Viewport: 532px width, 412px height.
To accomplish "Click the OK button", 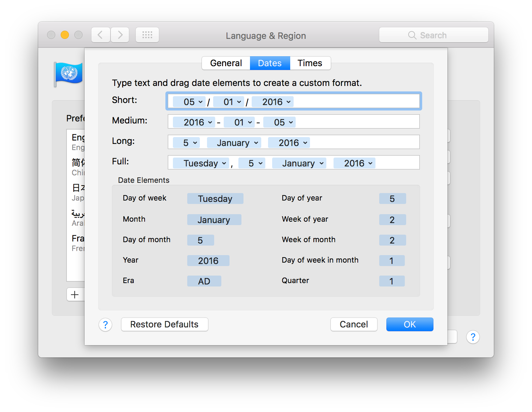I will click(410, 324).
